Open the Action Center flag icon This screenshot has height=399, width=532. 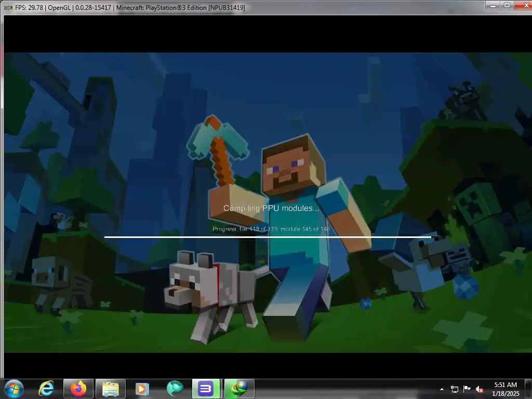click(467, 389)
